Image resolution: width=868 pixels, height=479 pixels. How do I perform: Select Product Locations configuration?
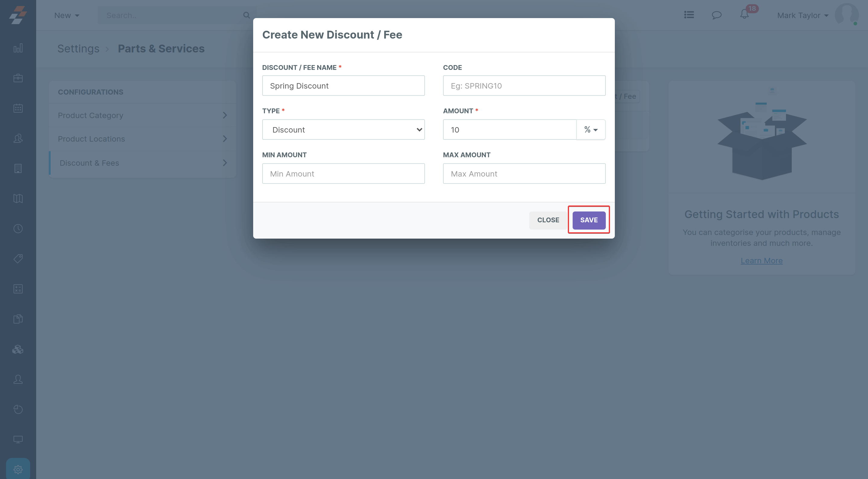click(142, 139)
